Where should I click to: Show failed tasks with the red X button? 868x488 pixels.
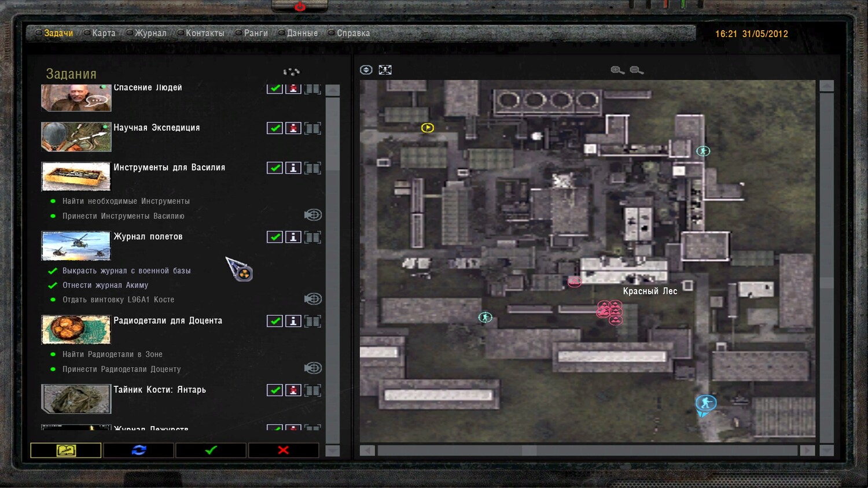(x=284, y=450)
